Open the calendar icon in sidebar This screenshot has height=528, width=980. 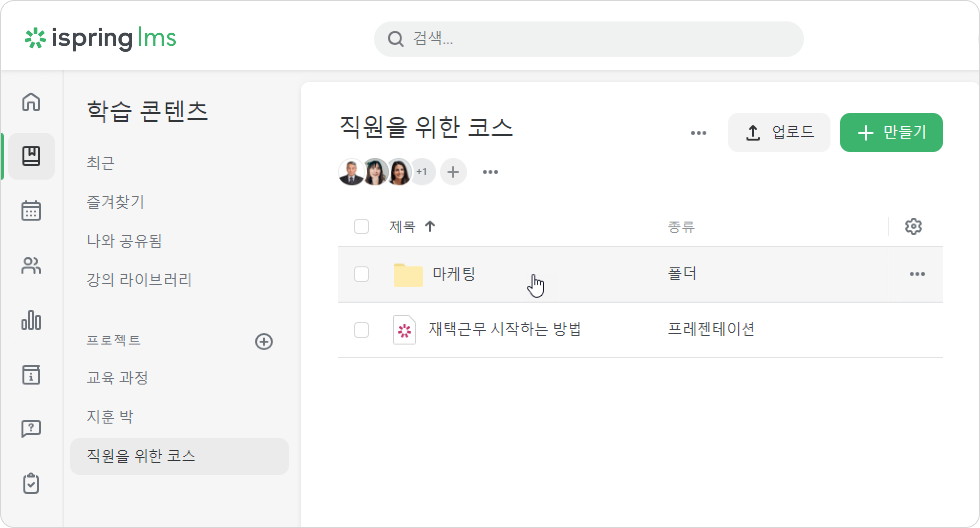point(31,211)
